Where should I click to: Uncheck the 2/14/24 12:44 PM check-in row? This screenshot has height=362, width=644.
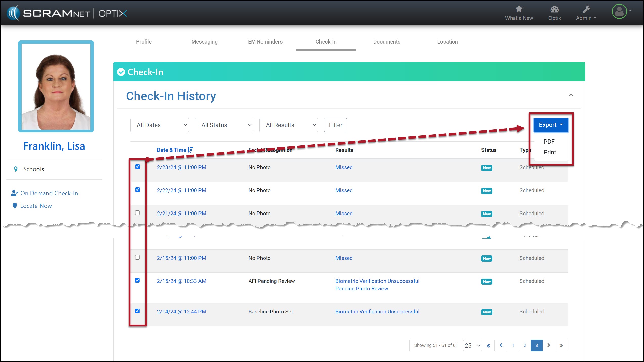[x=137, y=311]
